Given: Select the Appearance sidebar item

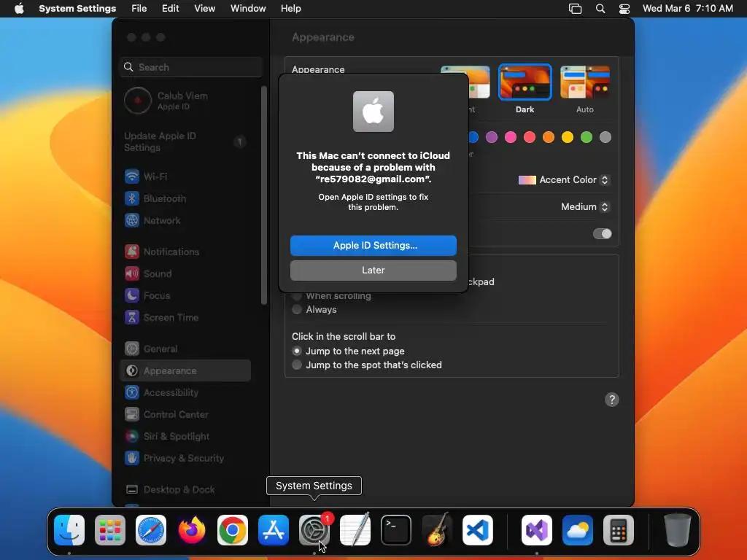Looking at the screenshot, I should (x=186, y=370).
